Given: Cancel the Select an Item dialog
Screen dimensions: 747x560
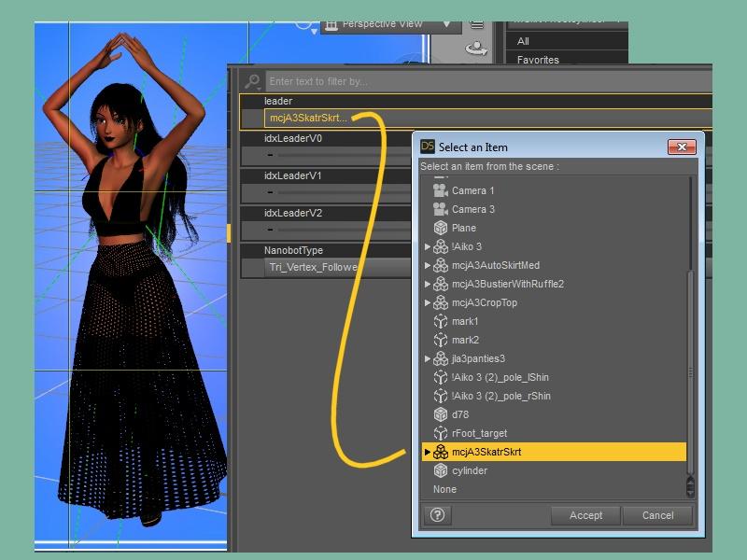Looking at the screenshot, I should click(657, 515).
